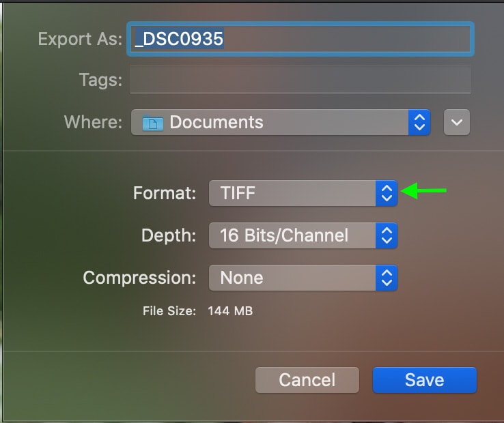Expand the save dialog with chevron button
The width and height of the screenshot is (504, 423).
(x=457, y=122)
